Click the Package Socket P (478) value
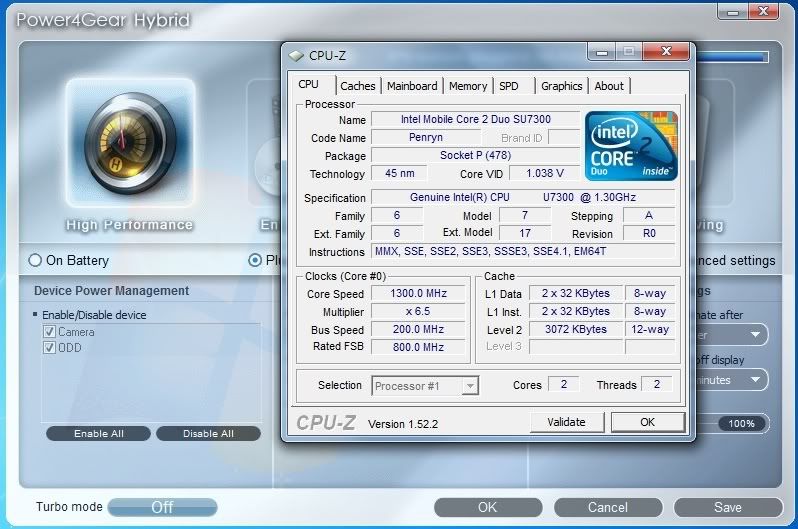This screenshot has height=529, width=798. pyautogui.click(x=476, y=155)
